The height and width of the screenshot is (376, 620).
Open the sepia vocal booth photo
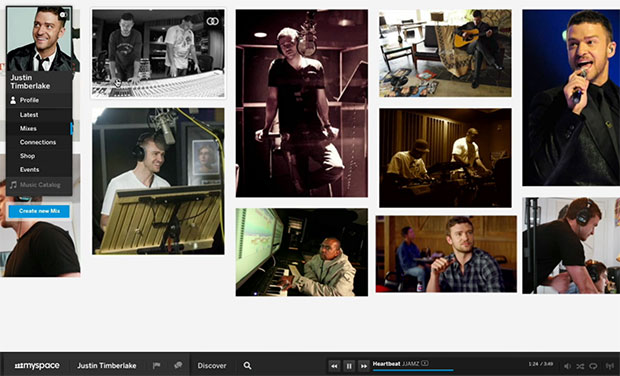(302, 103)
